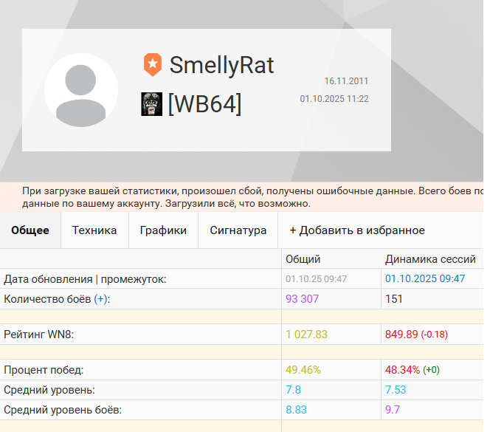Expand battles count via the (+) link

point(100,299)
